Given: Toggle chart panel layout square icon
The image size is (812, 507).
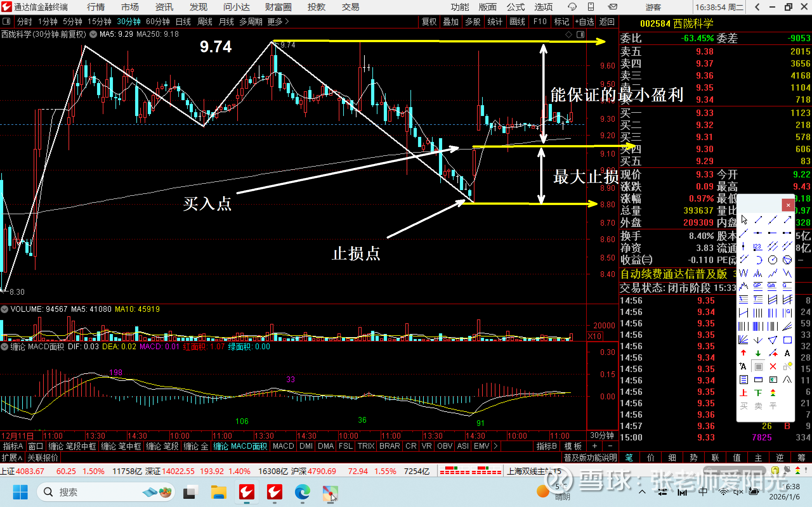Looking at the screenshot, I should tap(580, 35).
